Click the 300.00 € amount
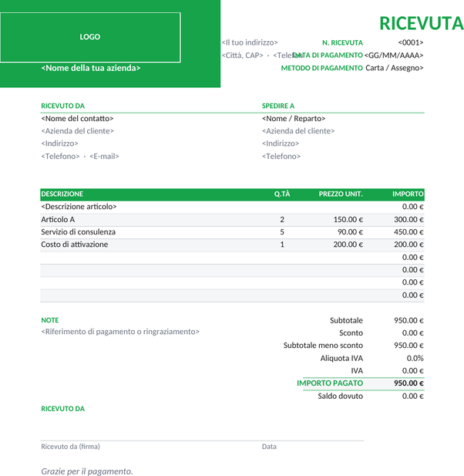The image size is (464, 476). [409, 219]
